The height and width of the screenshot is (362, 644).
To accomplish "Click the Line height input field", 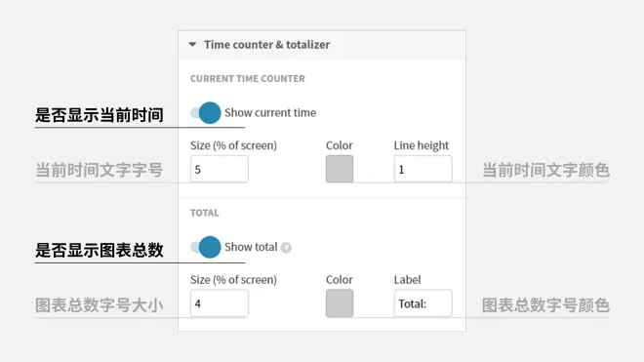I will click(423, 169).
